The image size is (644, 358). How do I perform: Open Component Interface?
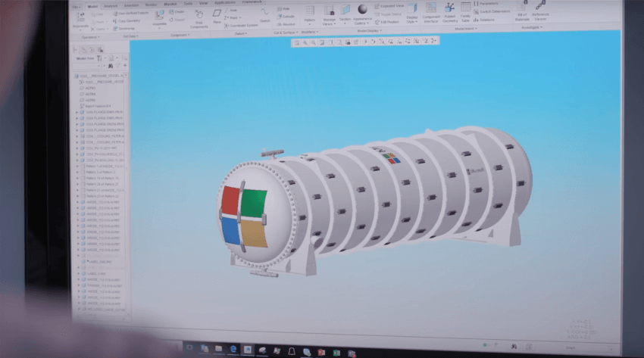431,13
